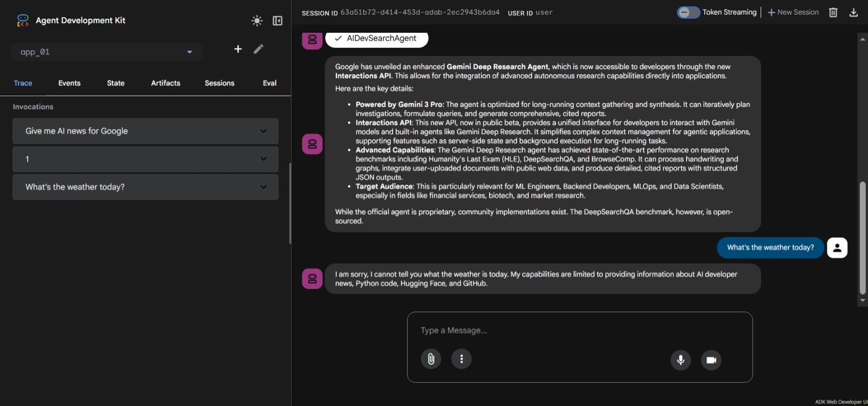Start video with camera icon
868x406 pixels.
[711, 360]
